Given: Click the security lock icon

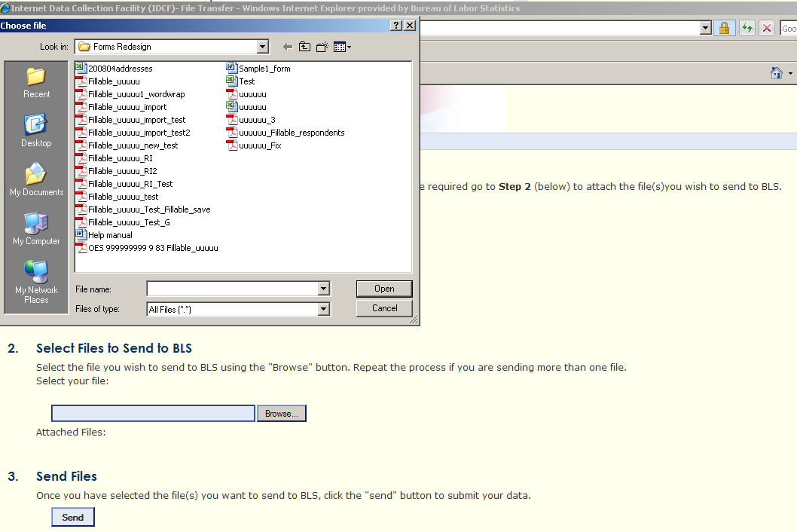Looking at the screenshot, I should tap(724, 28).
